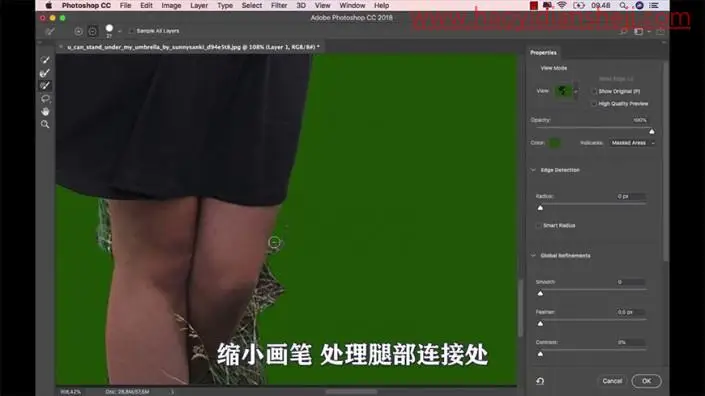Open the Type menu
Image resolution: width=705 pixels, height=396 pixels.
[225, 5]
